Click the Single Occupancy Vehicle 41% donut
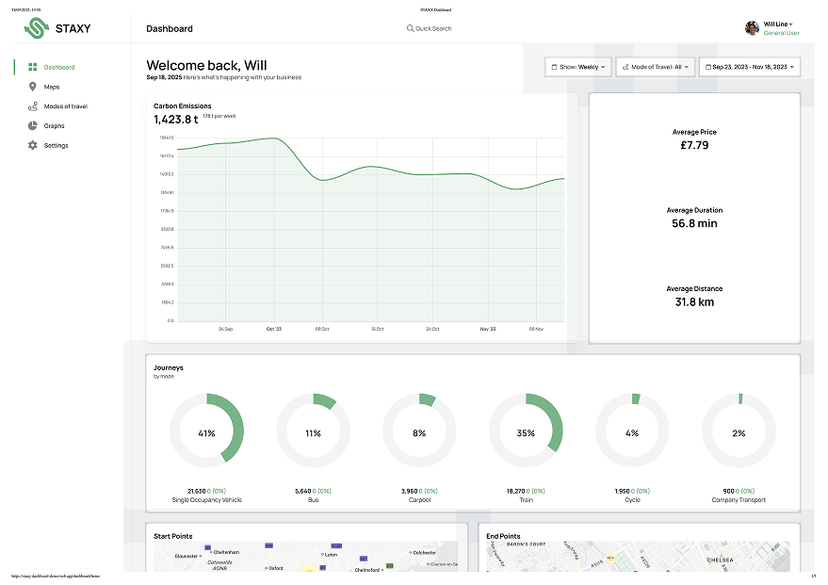This screenshot has width=828, height=585. tap(207, 432)
